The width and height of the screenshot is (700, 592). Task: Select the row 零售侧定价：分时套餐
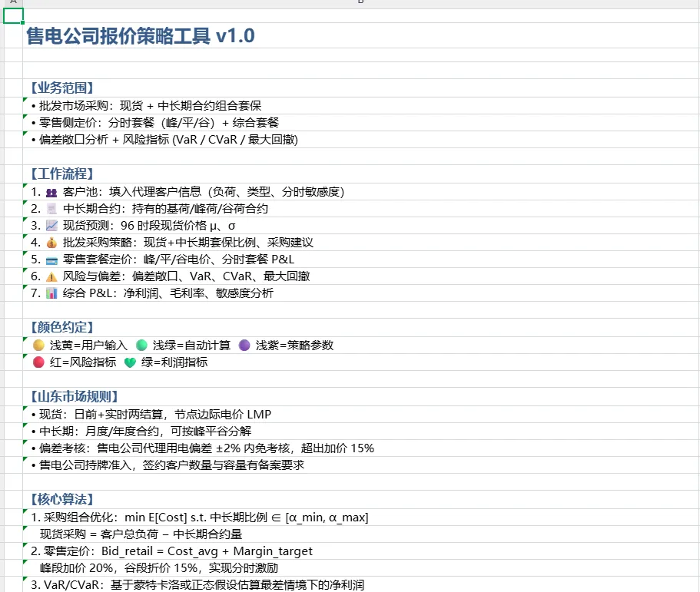pos(360,122)
